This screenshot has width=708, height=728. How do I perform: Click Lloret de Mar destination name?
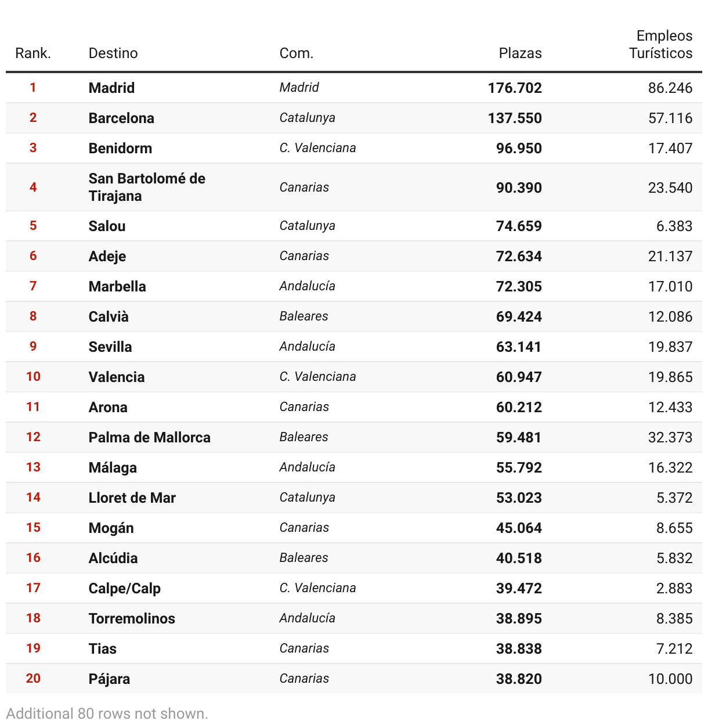point(132,498)
